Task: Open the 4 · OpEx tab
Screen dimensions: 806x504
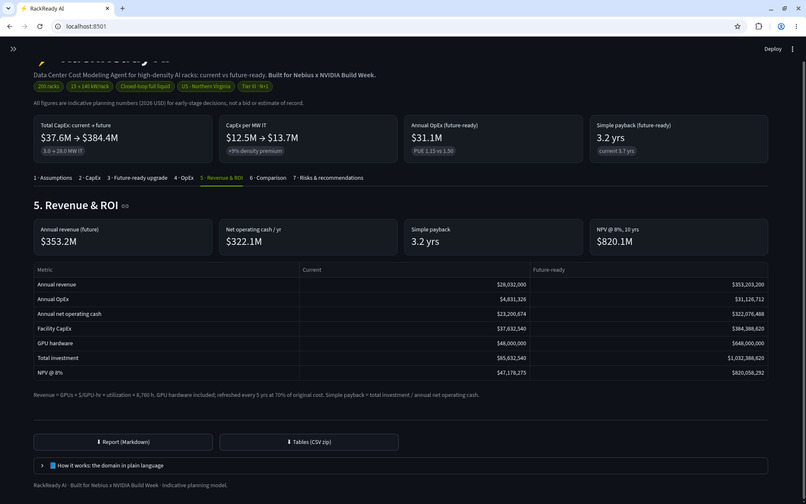Action: point(184,178)
